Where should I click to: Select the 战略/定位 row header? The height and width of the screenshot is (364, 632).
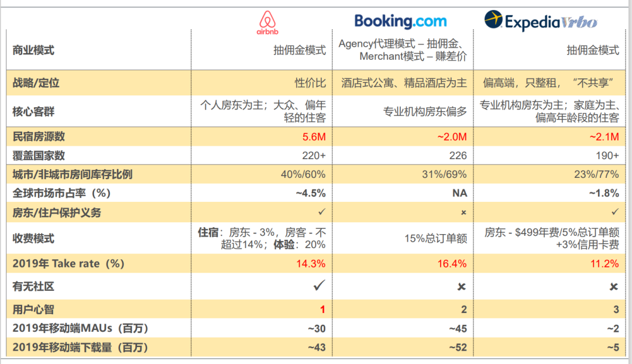36,83
